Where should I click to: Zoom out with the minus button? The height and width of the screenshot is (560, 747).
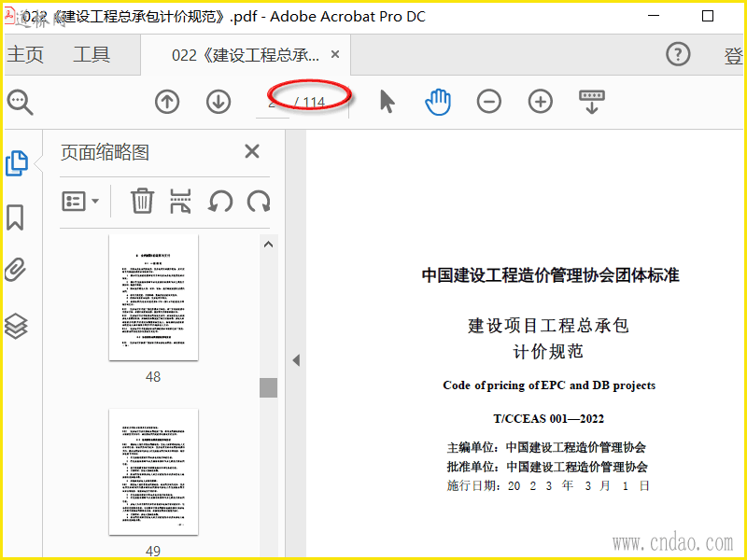489,102
